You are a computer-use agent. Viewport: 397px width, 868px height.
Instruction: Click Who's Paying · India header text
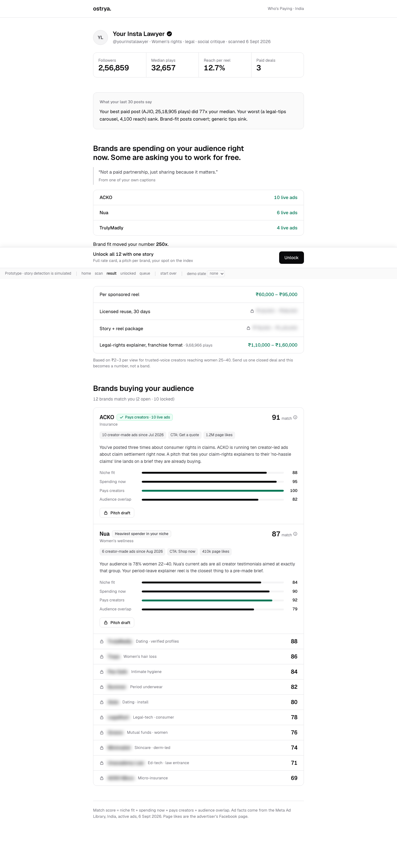pyautogui.click(x=286, y=9)
